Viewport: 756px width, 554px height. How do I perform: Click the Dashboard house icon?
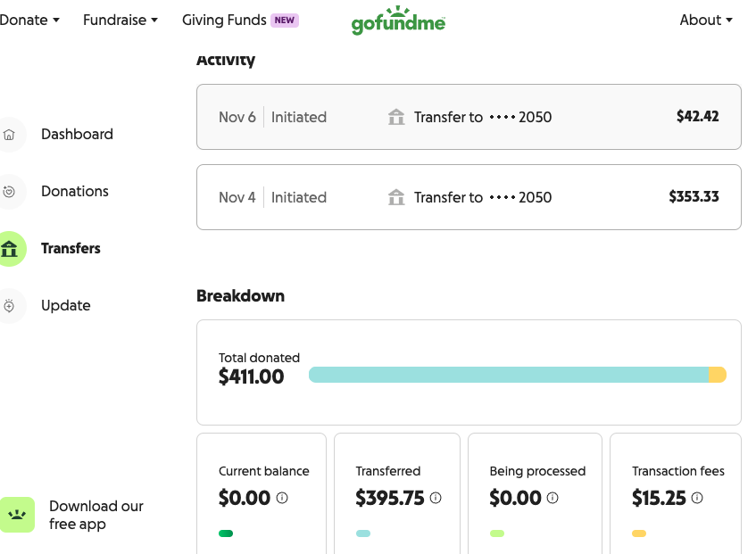point(9,135)
